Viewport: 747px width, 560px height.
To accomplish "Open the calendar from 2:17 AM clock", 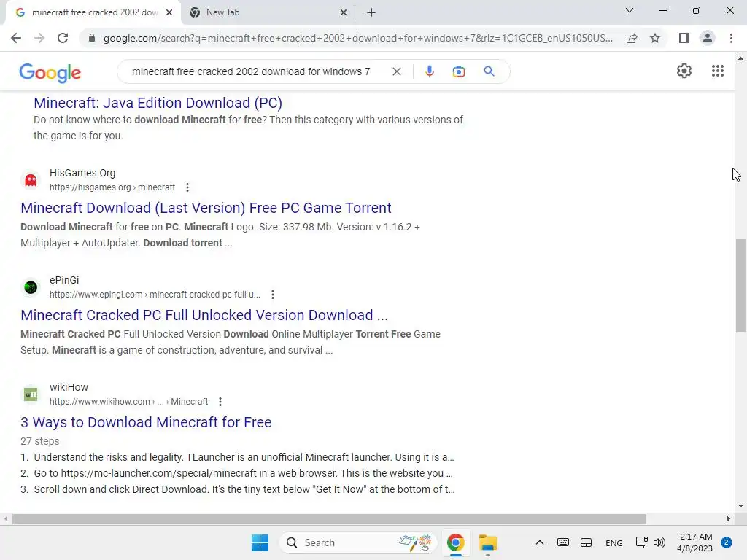I will [695, 542].
